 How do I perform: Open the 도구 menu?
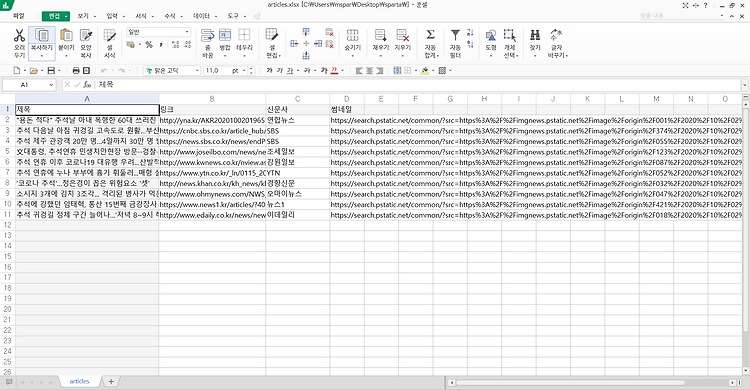[x=233, y=16]
